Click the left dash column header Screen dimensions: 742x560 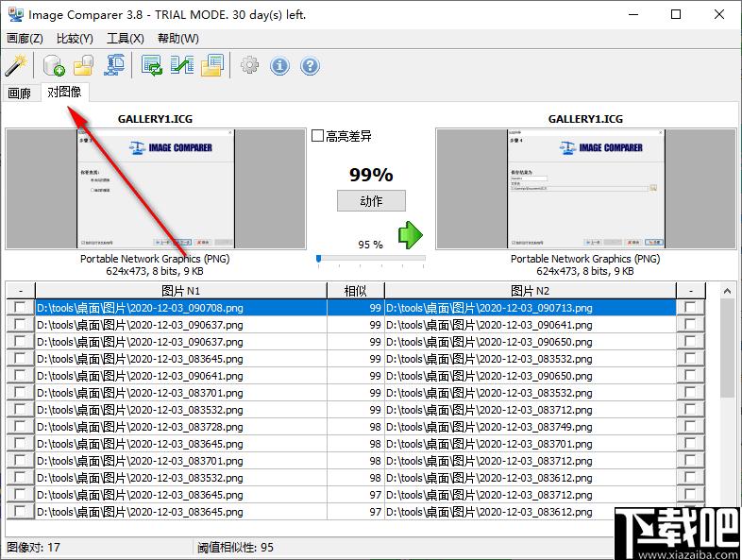tap(21, 290)
